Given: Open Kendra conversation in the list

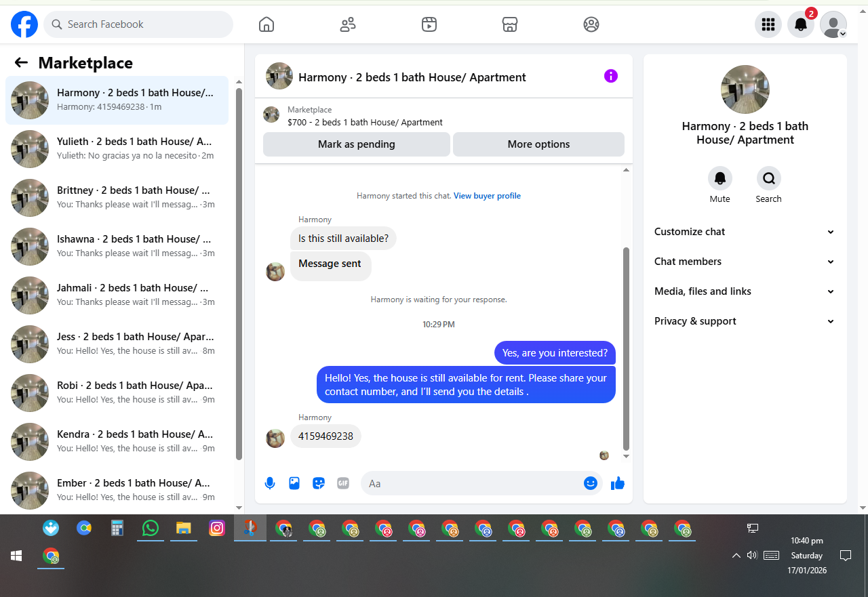Looking at the screenshot, I should pos(117,442).
